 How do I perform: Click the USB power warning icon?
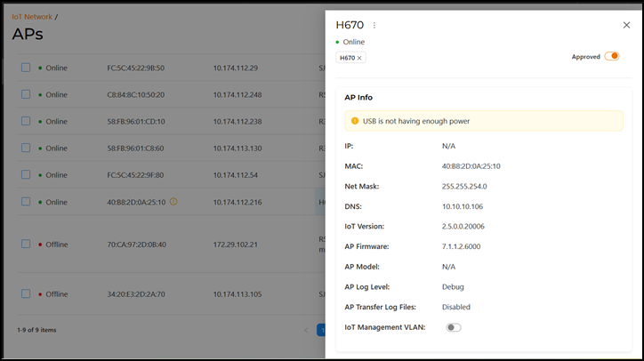tap(355, 121)
